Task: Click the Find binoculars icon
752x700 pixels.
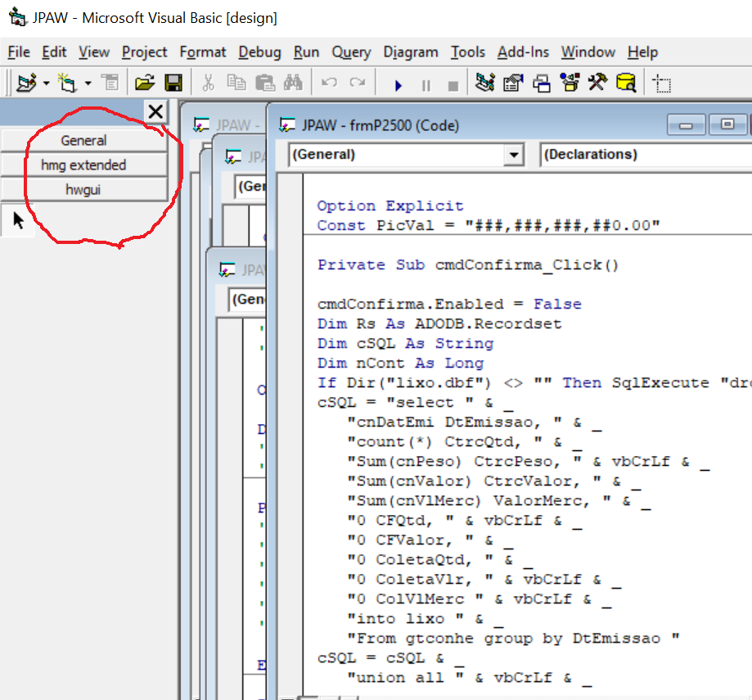Action: pos(293,83)
